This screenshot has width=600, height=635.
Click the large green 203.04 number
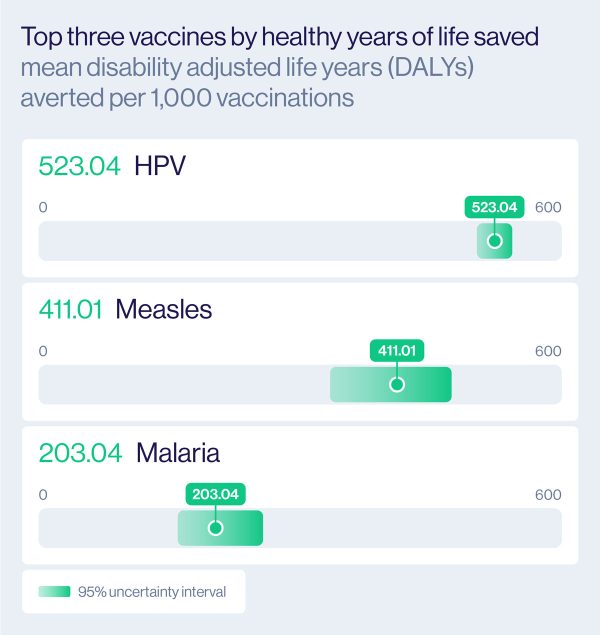coord(80,453)
